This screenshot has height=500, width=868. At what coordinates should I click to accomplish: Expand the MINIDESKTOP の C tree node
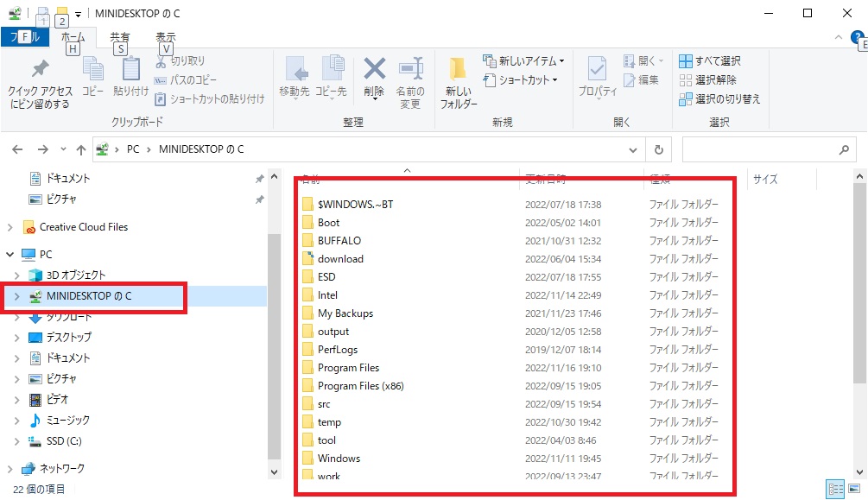16,296
